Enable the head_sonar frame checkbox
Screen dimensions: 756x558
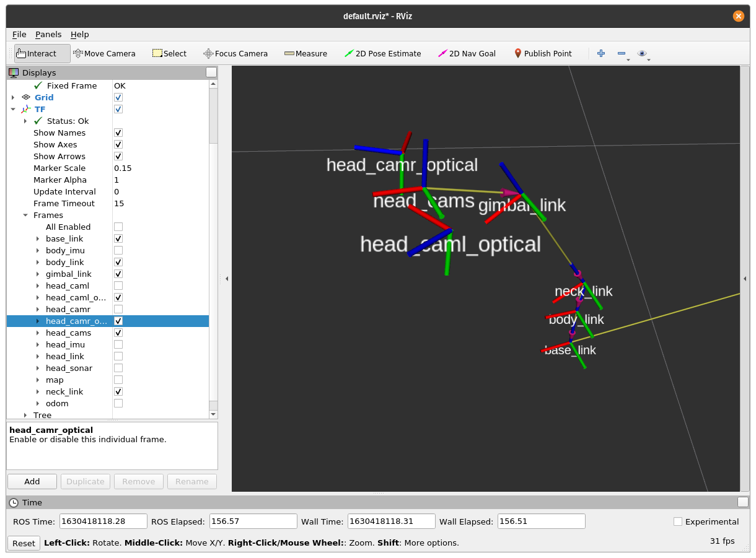coord(118,368)
